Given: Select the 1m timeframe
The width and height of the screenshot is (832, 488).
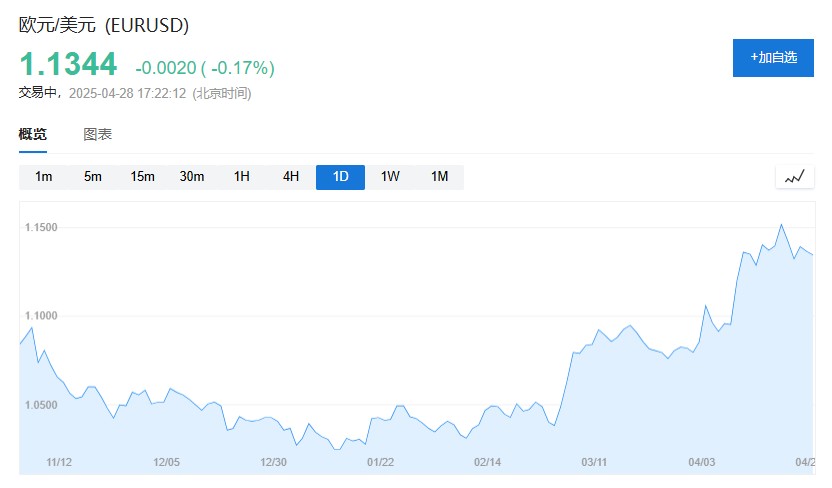Looking at the screenshot, I should 43,177.
